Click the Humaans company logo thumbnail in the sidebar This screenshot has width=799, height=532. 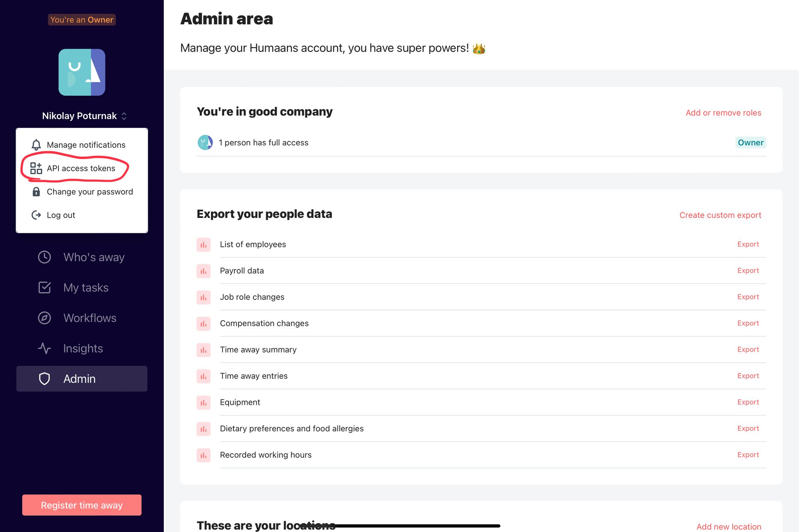[x=82, y=72]
